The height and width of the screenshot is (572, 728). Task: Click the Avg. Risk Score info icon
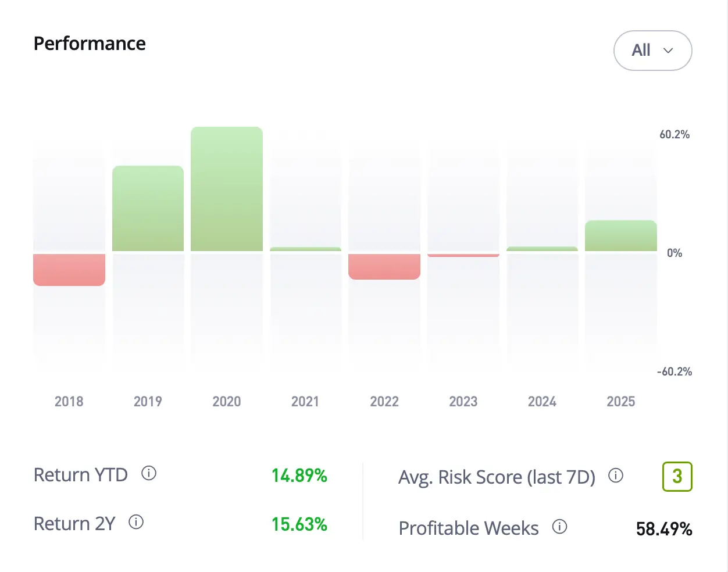pos(616,476)
